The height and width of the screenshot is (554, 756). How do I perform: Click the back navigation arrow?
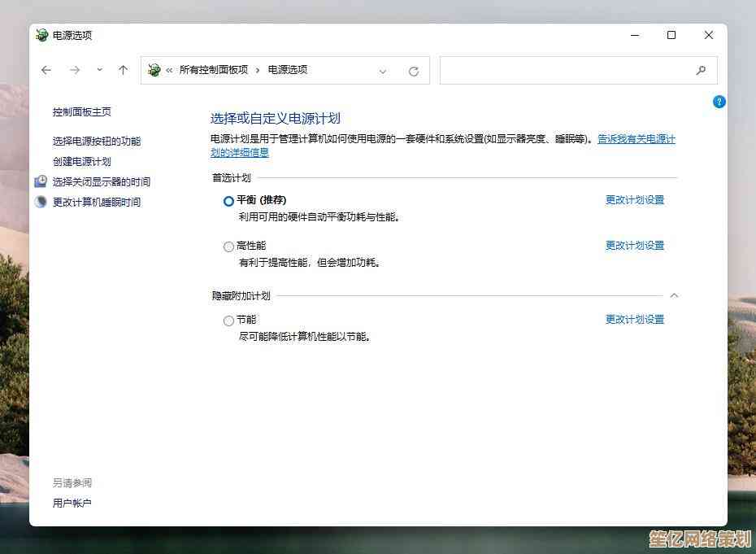pyautogui.click(x=46, y=70)
